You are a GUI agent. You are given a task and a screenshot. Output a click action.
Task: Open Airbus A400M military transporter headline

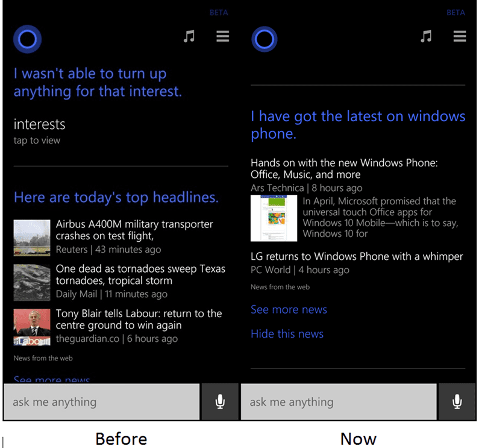tap(134, 230)
